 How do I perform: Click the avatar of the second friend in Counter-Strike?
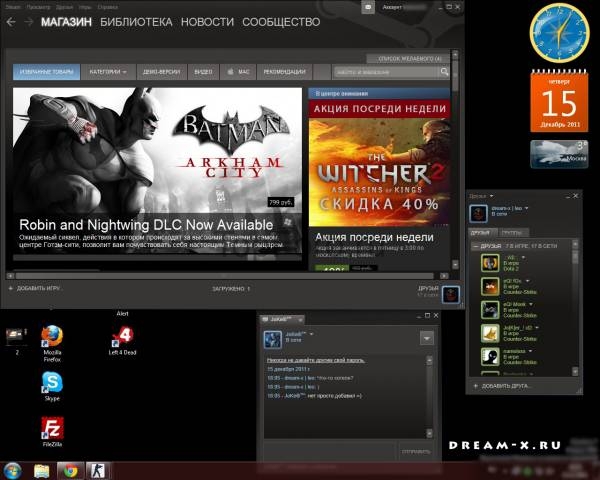point(490,310)
